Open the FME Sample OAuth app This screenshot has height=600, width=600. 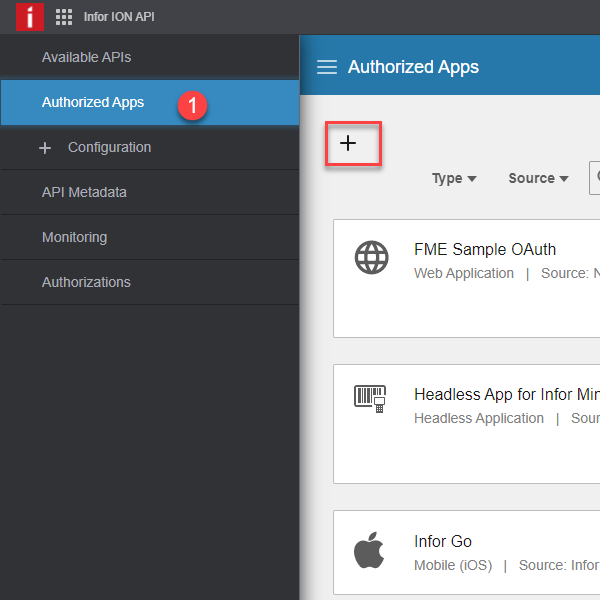pos(485,249)
